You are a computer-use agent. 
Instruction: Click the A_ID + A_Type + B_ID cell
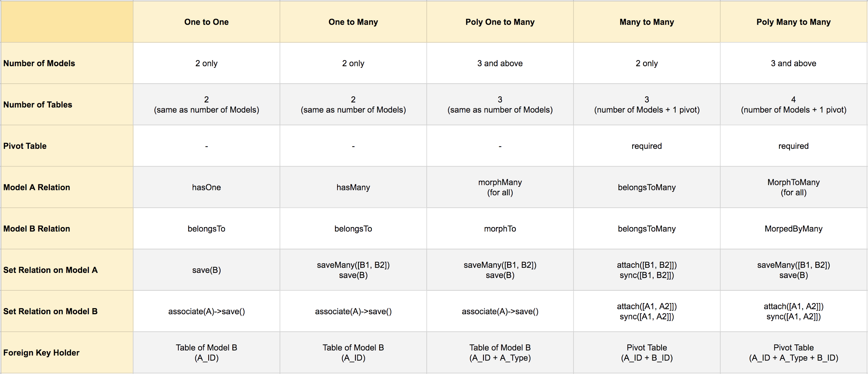(793, 353)
